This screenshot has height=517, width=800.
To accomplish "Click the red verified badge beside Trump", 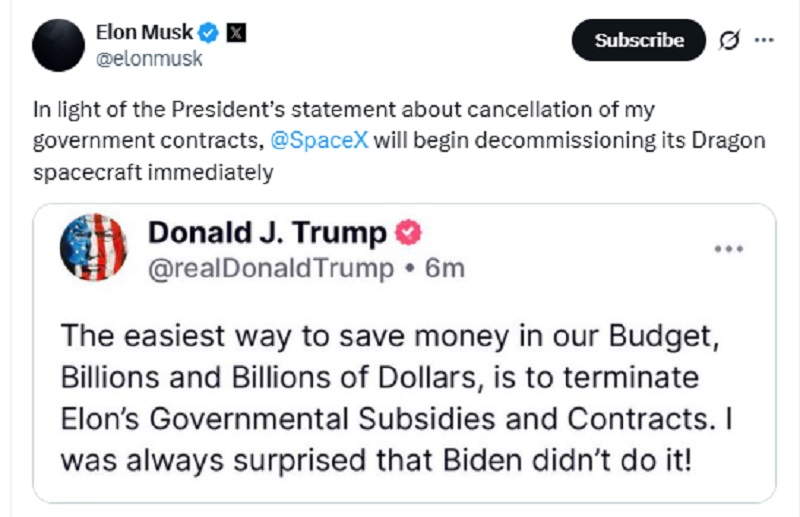I will 409,234.
